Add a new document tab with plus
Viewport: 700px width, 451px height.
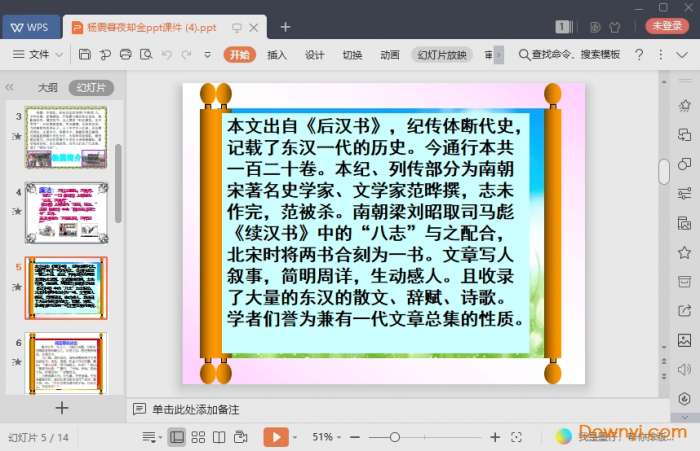coord(286,27)
